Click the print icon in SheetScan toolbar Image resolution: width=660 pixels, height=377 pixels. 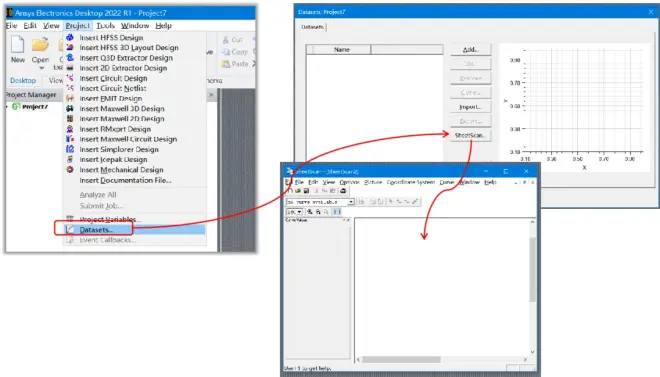pos(343,191)
